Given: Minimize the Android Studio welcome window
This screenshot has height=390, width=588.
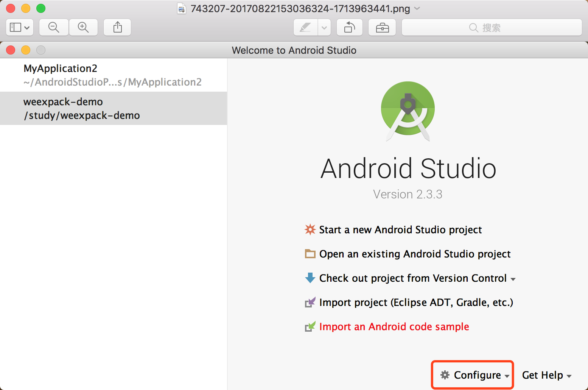Looking at the screenshot, I should pyautogui.click(x=26, y=50).
